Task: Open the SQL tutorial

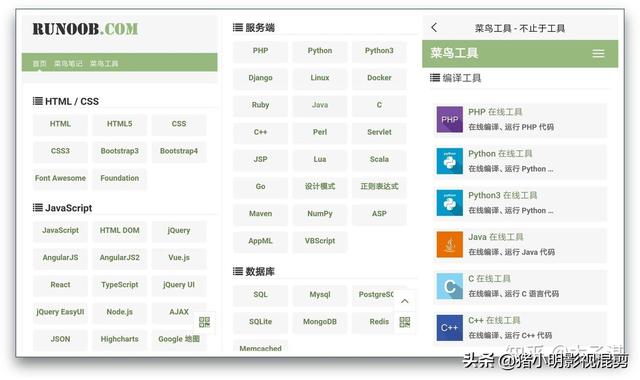Action: pyautogui.click(x=260, y=295)
